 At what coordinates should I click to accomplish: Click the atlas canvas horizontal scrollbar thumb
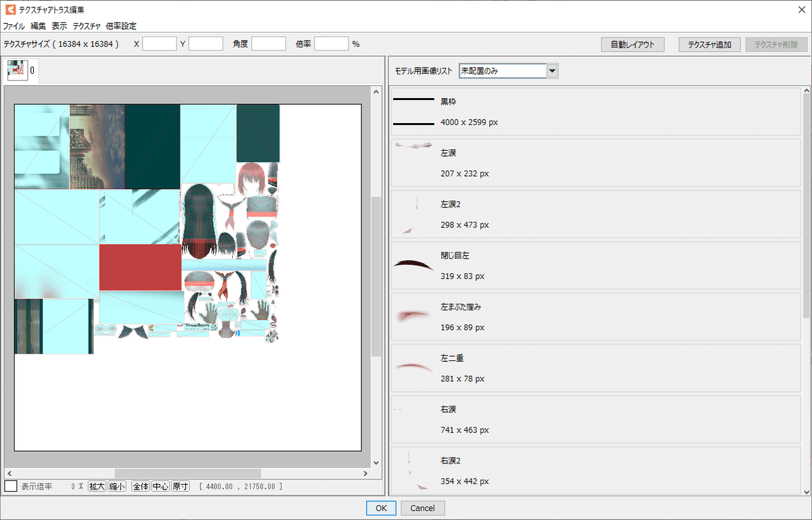(187, 473)
